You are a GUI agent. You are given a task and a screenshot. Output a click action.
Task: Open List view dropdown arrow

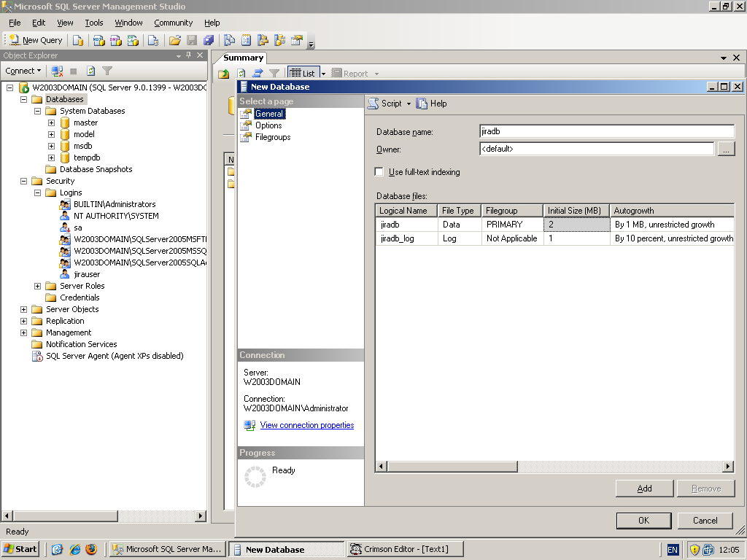323,74
